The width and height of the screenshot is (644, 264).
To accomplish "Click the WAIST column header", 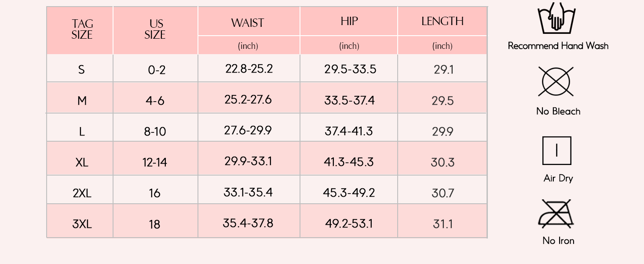I will 248,23.
